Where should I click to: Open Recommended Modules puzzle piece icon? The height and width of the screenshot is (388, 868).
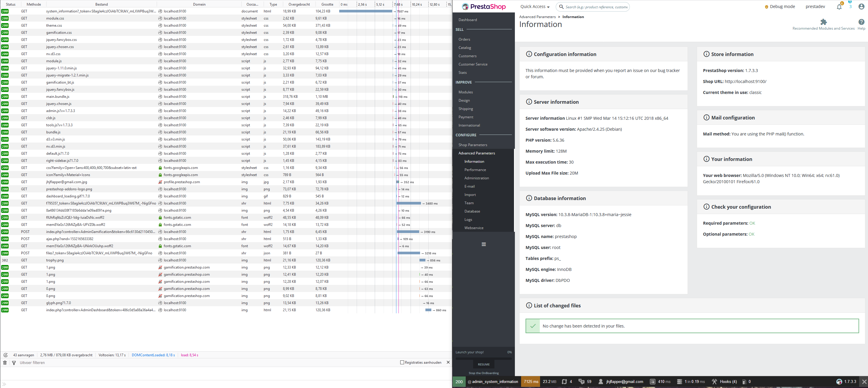[x=824, y=22]
